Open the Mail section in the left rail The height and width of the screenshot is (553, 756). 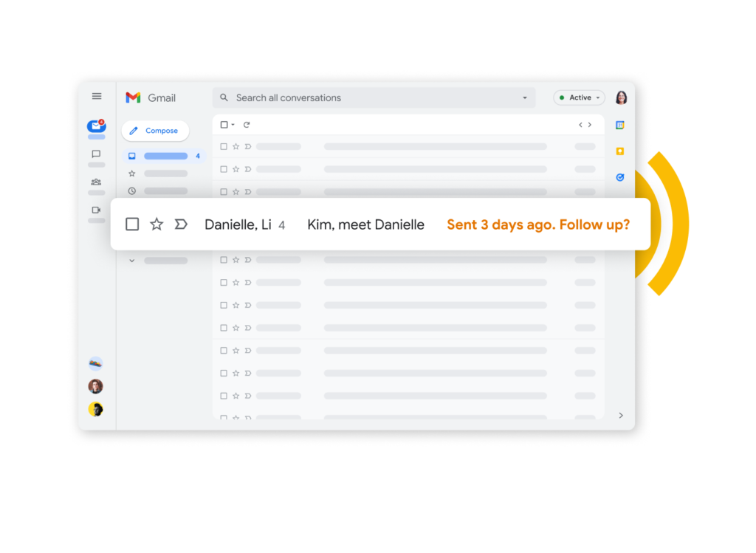tap(97, 126)
